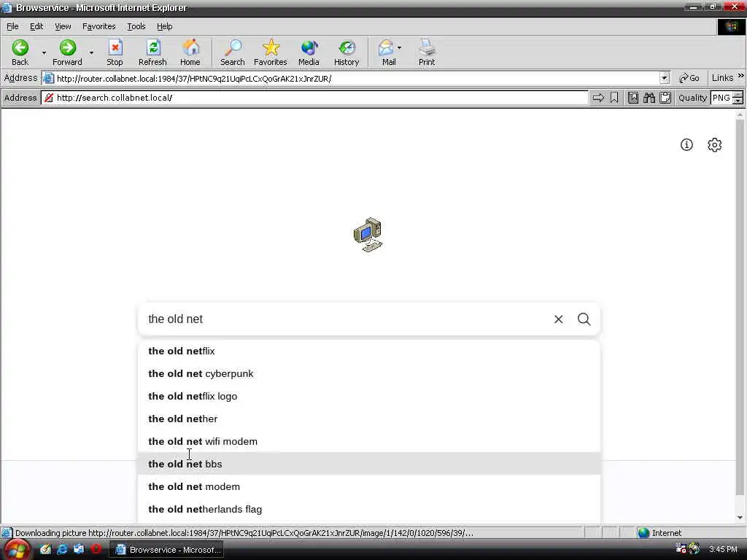Go to the Home page icon
This screenshot has height=560, width=747.
coord(190,52)
